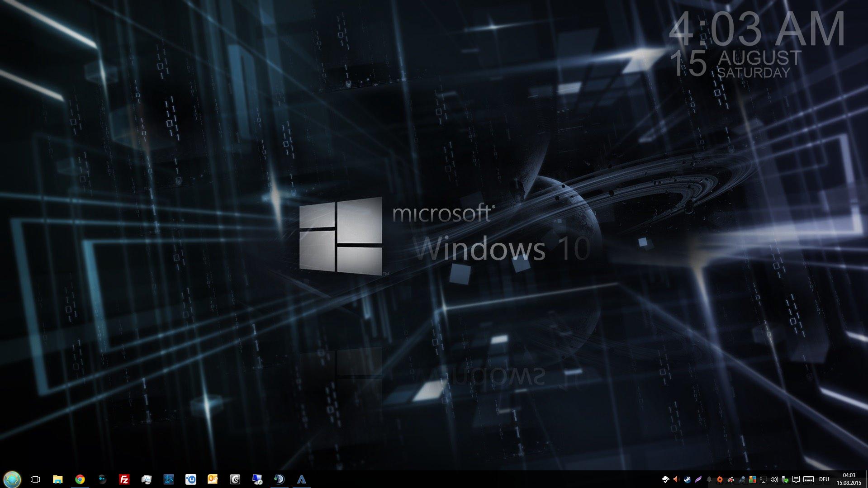Open the AVG antivirus tray icon
This screenshot has width=868, height=488.
pos(752,479)
